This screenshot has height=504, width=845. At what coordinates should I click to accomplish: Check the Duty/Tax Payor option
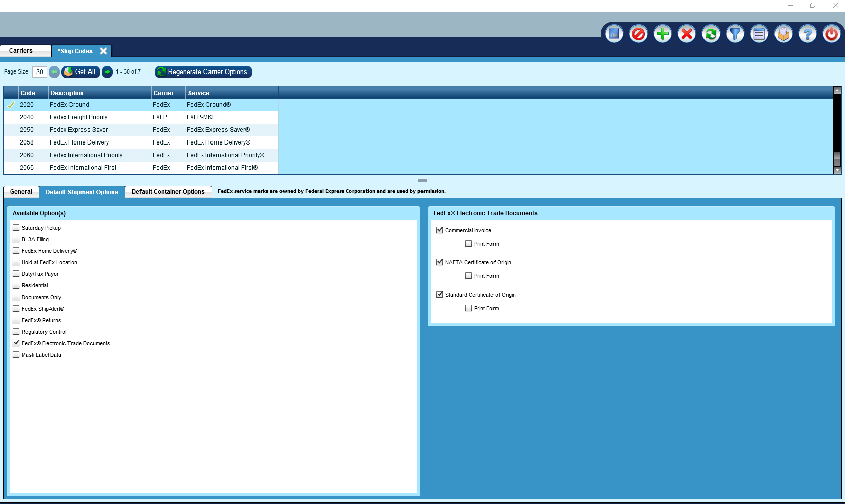pos(16,274)
